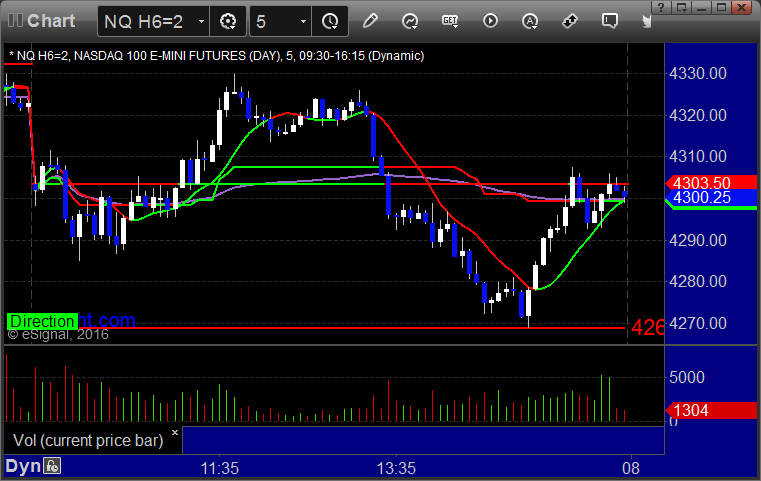Share the chart via Twitter bird icon

click(647, 21)
